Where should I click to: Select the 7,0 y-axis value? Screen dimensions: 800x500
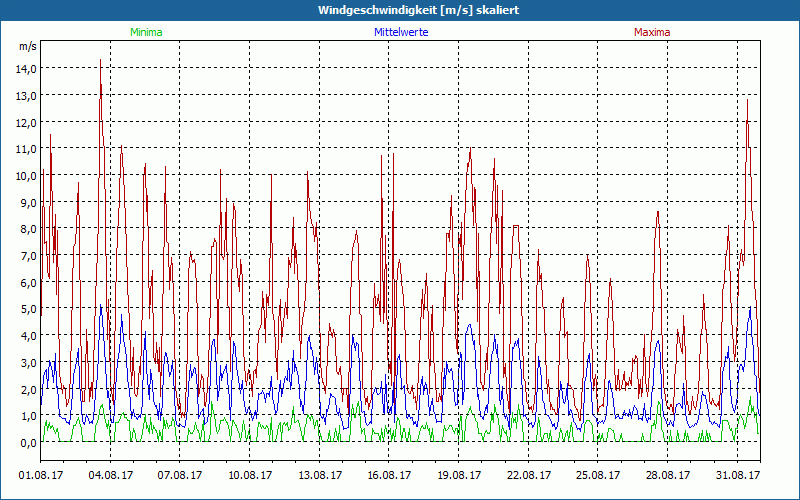point(28,256)
